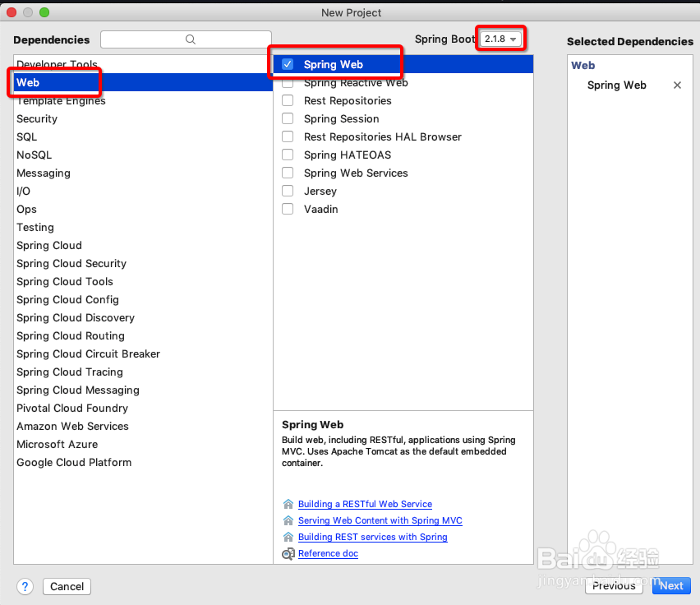Select the Google Cloud Platform category
Screen dimensions: 700x605
click(x=143, y=462)
